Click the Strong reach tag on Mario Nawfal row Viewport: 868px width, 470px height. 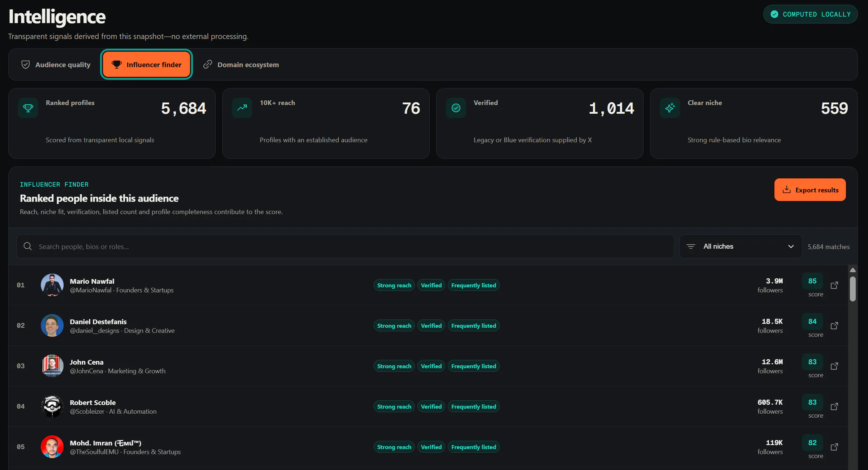394,285
